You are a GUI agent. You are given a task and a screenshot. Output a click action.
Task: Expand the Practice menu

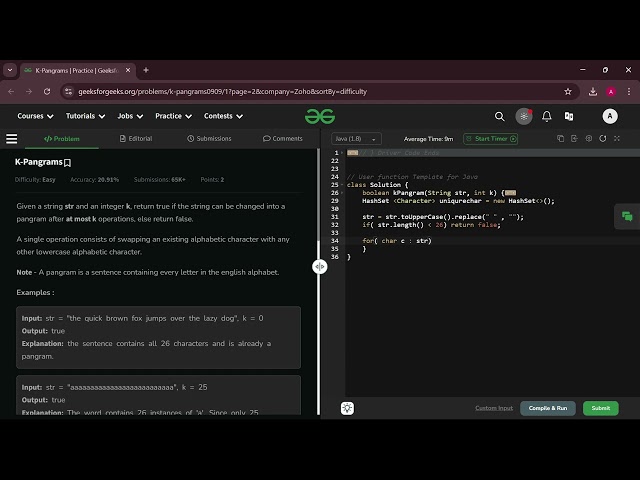173,116
